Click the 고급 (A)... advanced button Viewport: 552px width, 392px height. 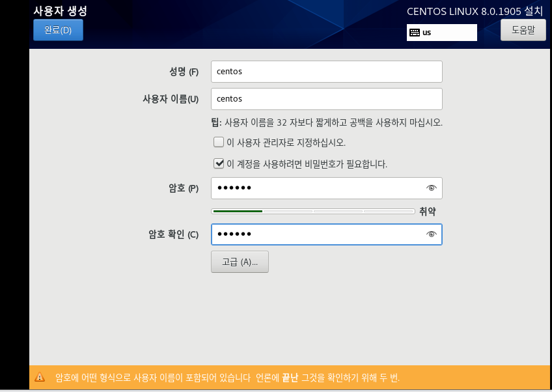pos(240,262)
